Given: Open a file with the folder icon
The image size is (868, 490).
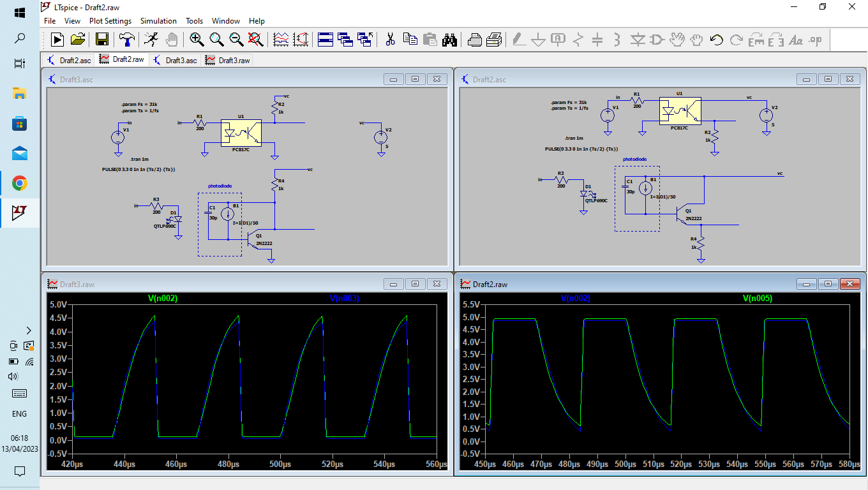Looking at the screenshot, I should click(x=78, y=40).
